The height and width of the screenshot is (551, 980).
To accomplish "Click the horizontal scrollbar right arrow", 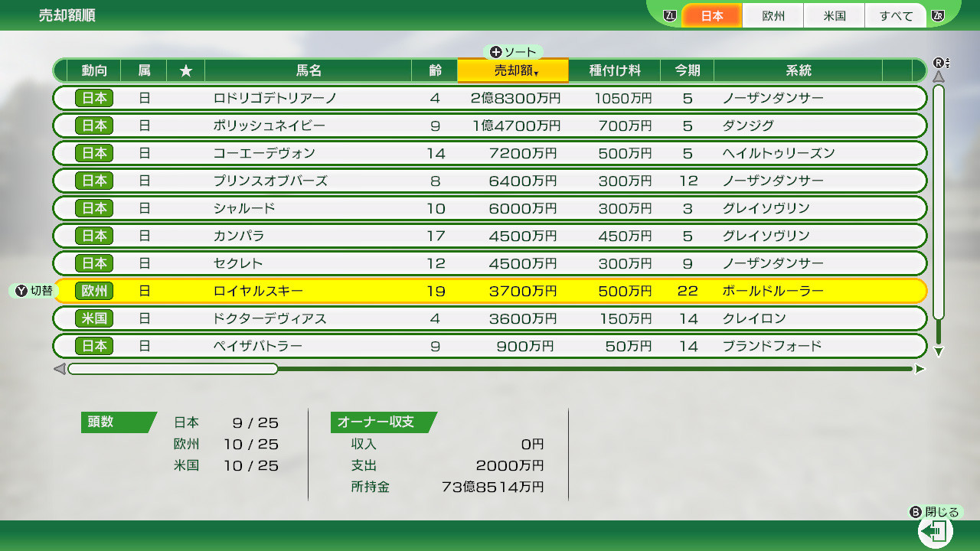I will (920, 369).
